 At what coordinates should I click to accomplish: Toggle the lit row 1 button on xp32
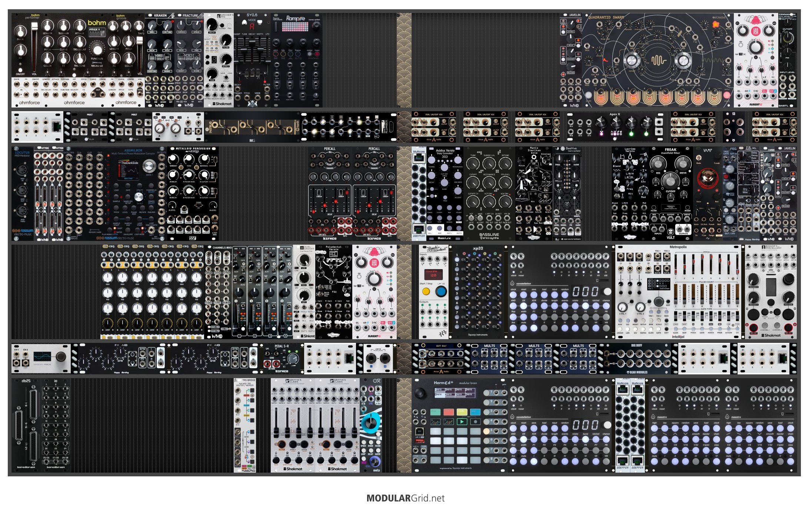click(458, 259)
